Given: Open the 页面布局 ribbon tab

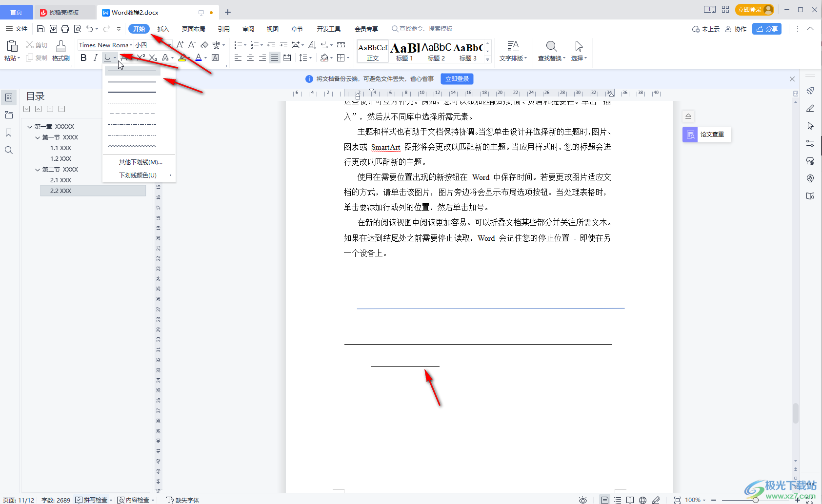Looking at the screenshot, I should click(x=194, y=29).
